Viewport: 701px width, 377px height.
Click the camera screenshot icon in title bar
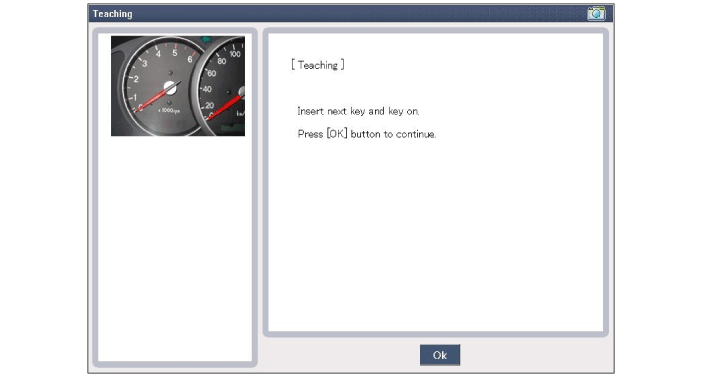click(x=596, y=13)
